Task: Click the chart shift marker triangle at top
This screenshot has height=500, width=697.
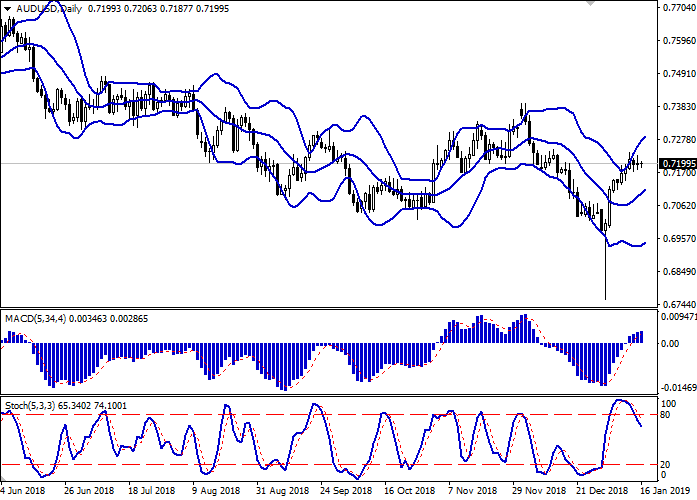Action: tap(590, 3)
